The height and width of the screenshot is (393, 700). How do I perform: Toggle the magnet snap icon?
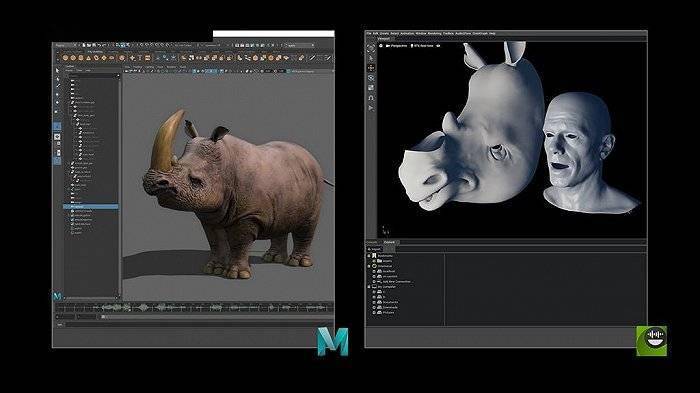coord(371,97)
